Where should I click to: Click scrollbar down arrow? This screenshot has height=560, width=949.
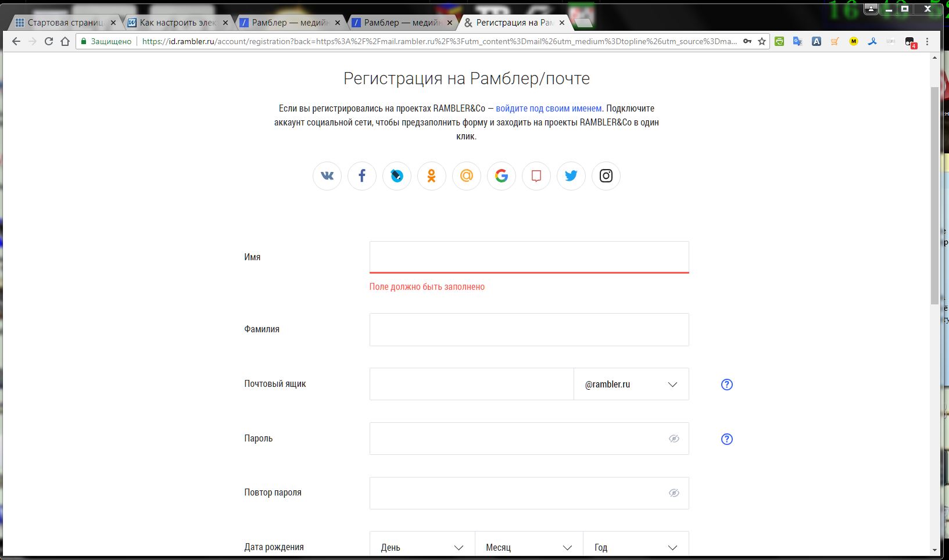point(934,550)
